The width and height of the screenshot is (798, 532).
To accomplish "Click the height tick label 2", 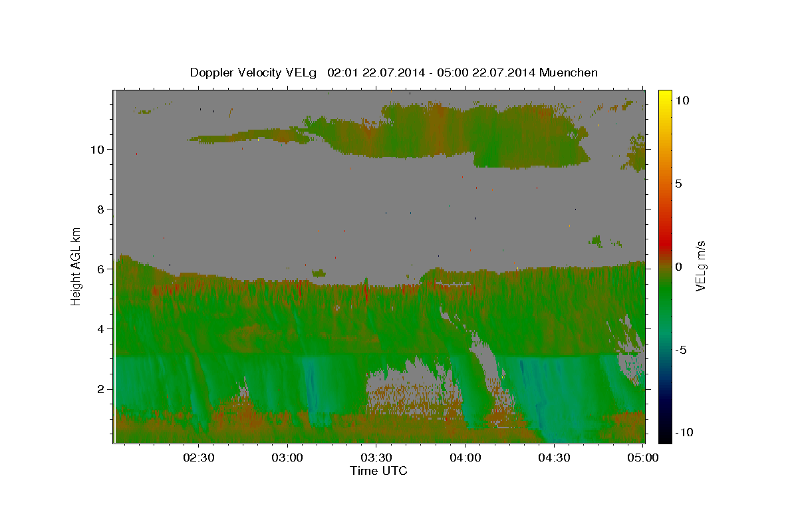I will pos(102,388).
